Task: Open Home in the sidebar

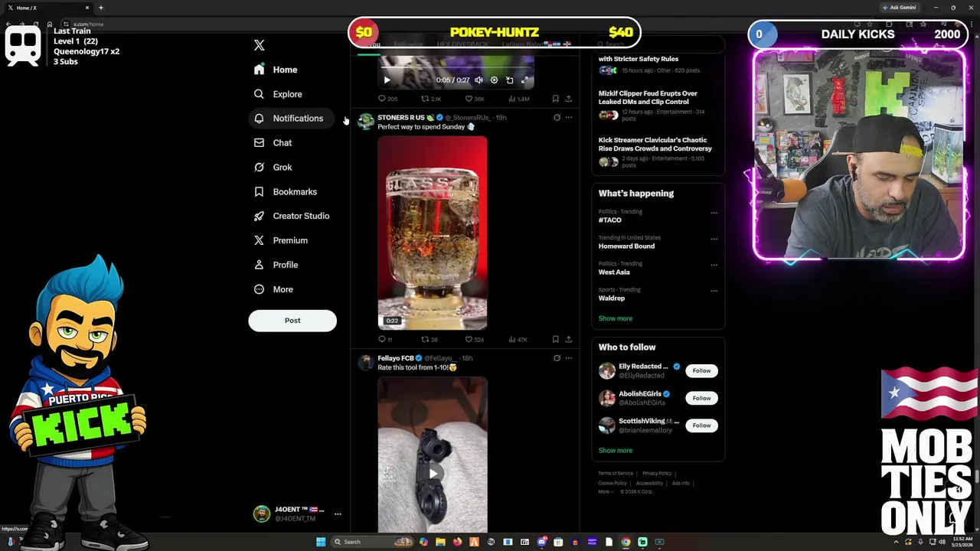Action: point(276,70)
